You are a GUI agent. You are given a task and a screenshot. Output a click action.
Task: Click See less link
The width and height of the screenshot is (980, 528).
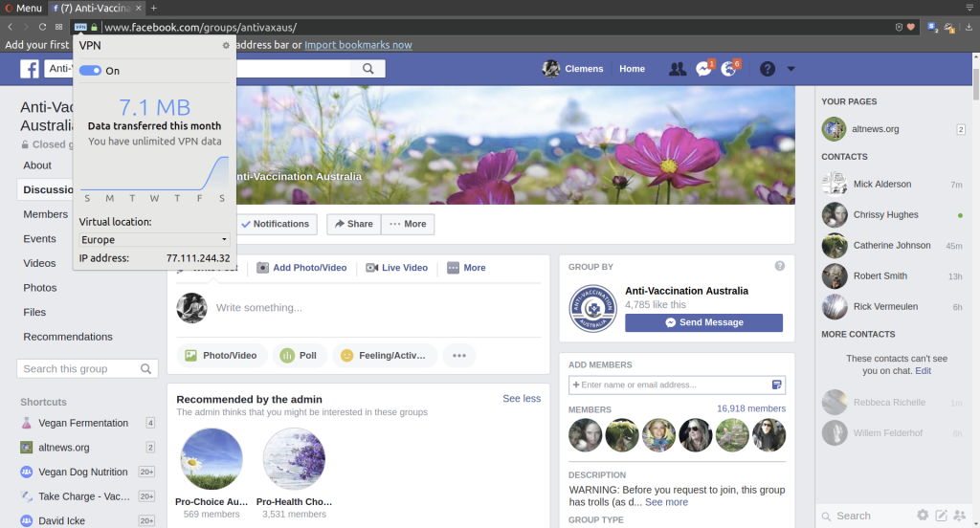coord(522,399)
